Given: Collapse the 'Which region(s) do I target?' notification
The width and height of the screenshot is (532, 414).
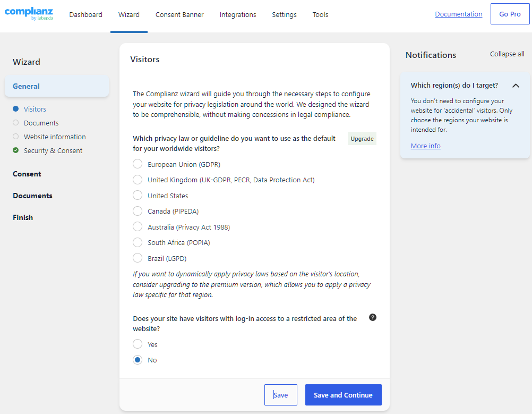Looking at the screenshot, I should pyautogui.click(x=516, y=86).
